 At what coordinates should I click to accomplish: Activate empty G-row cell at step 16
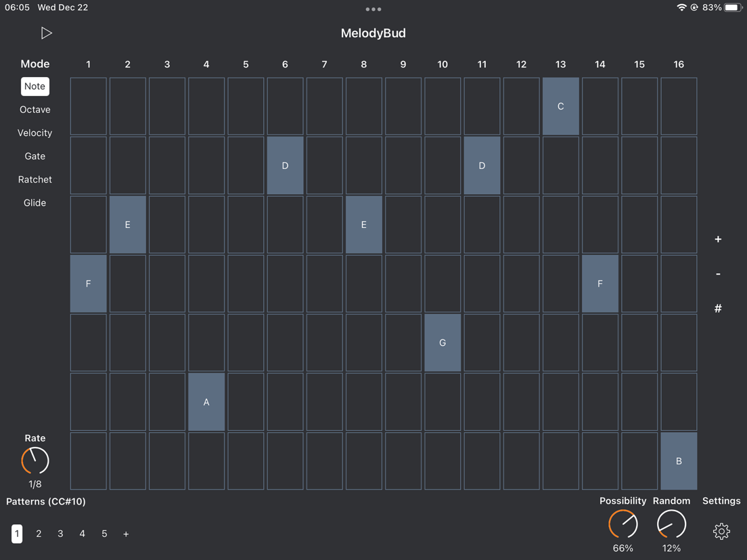(679, 342)
